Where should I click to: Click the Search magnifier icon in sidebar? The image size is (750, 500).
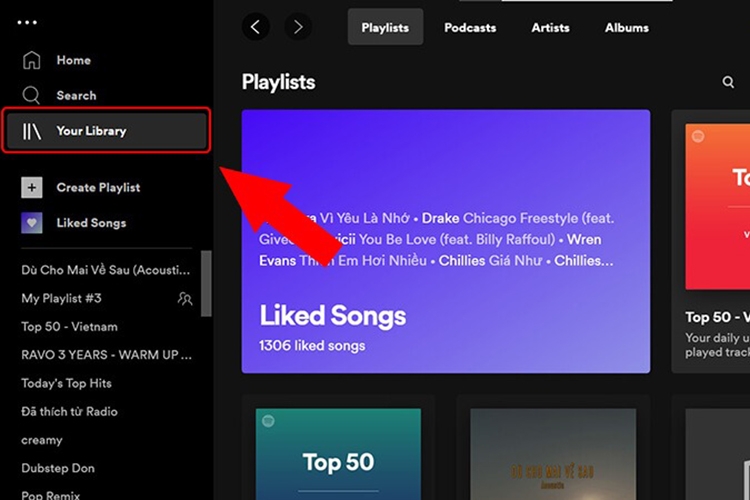click(31, 95)
